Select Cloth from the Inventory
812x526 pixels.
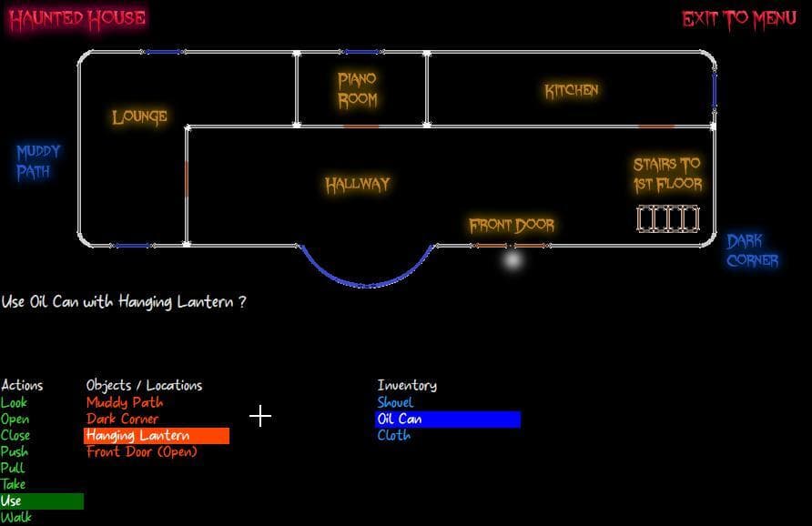click(x=394, y=435)
